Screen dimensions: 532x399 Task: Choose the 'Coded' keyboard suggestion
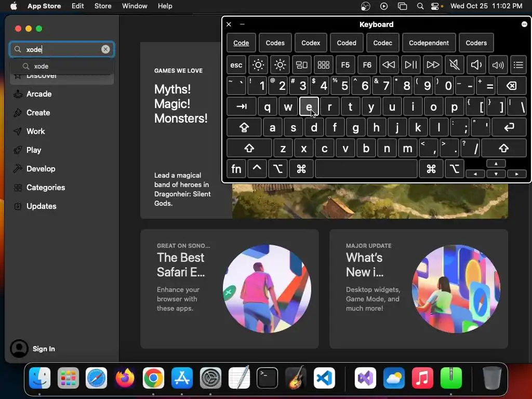[347, 43]
